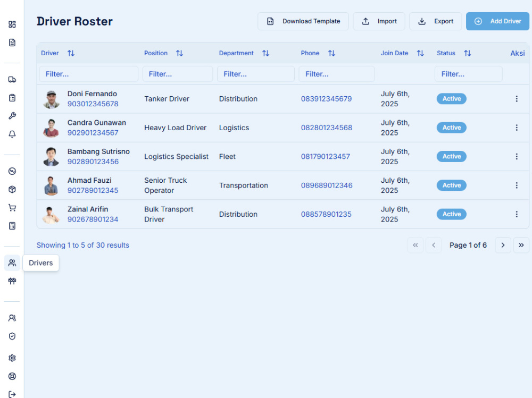This screenshot has width=532, height=398.
Task: Click the 'Transportation' department cell
Action: 243,185
